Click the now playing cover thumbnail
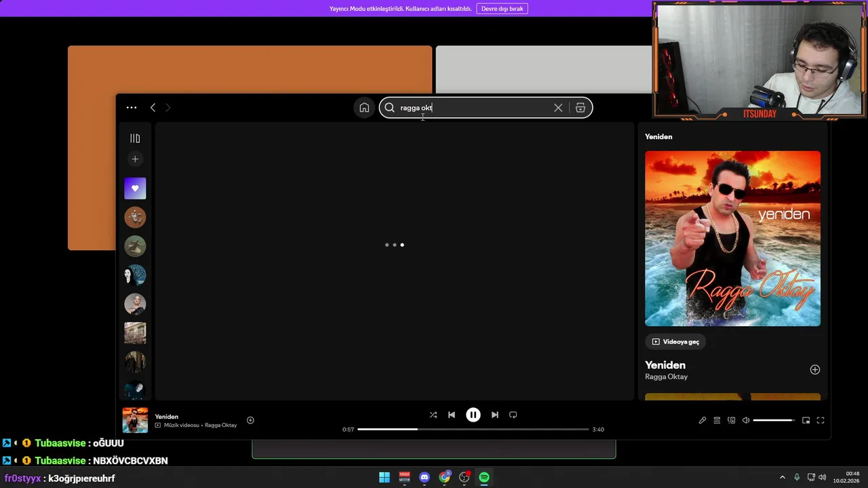Image resolution: width=868 pixels, height=488 pixels. (135, 420)
